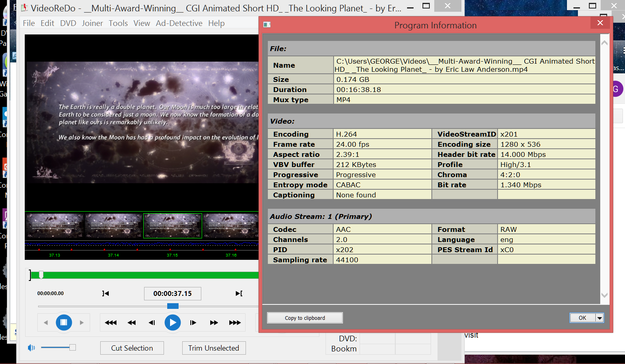Image resolution: width=625 pixels, height=364 pixels.
Task: Select the frame thumbnail labeled 37.13
Action: [x=55, y=226]
